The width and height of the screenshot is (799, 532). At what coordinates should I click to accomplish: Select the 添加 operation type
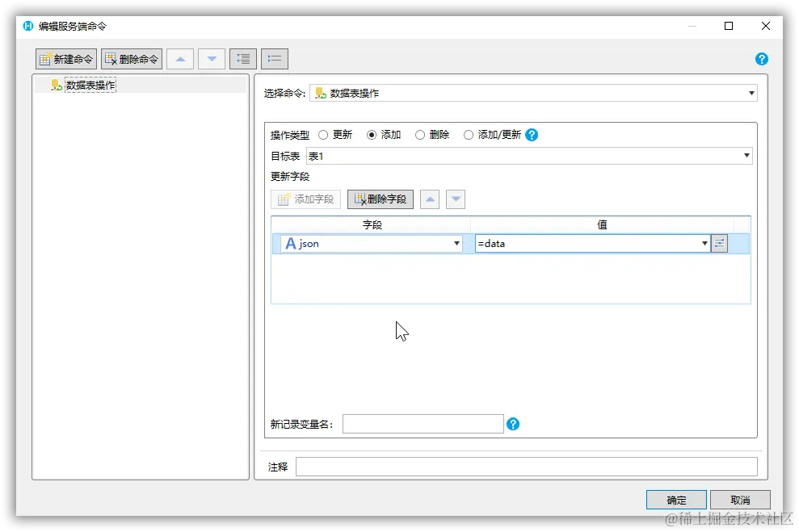[x=372, y=135]
